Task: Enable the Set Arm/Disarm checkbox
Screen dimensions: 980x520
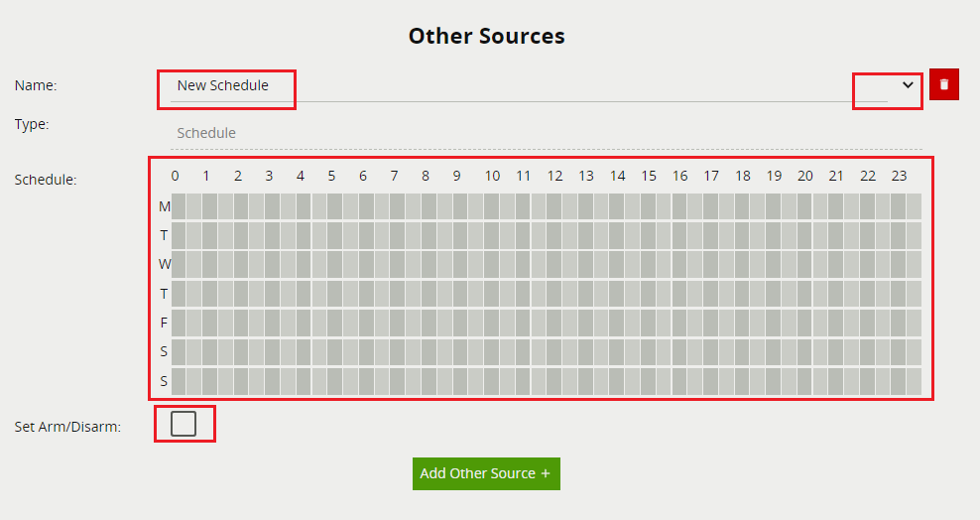Action: [x=184, y=424]
